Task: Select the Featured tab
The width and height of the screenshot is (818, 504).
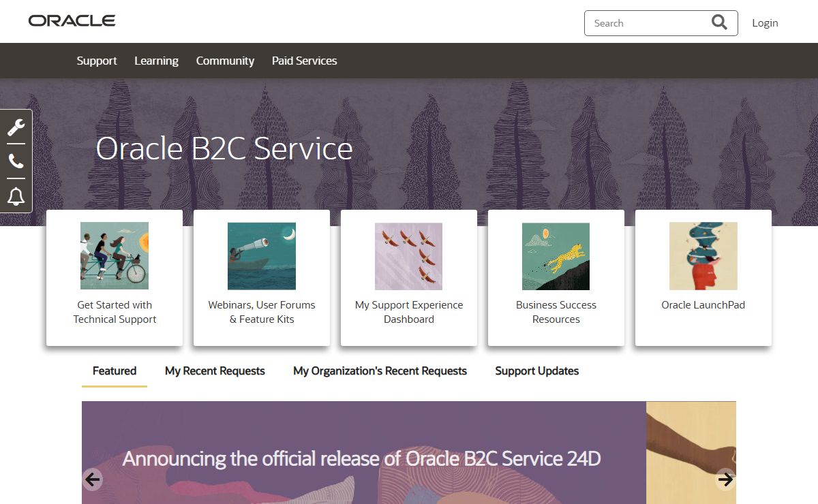Action: [x=115, y=371]
